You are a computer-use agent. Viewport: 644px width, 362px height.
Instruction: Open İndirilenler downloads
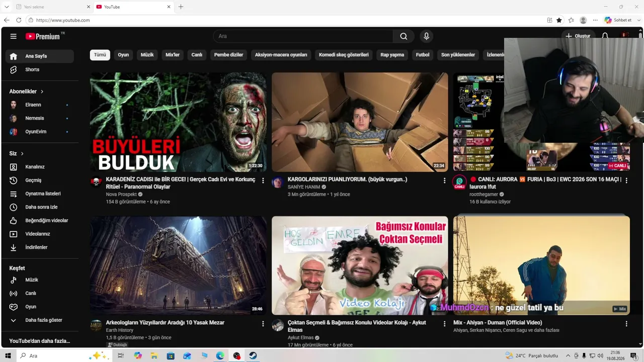(40, 247)
